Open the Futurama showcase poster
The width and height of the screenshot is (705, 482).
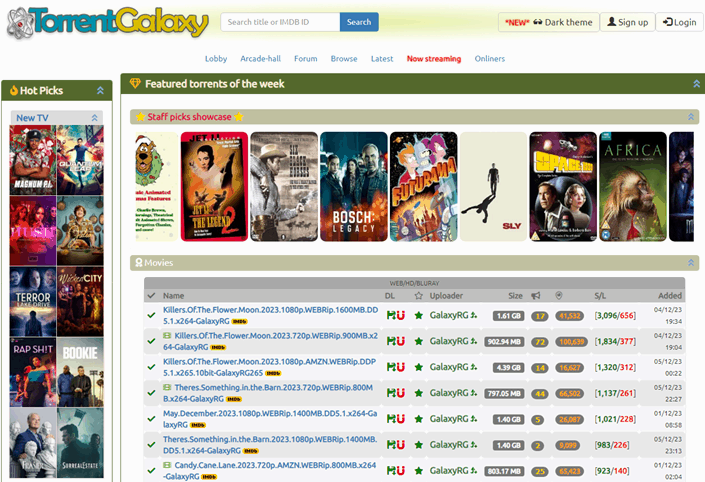point(424,187)
